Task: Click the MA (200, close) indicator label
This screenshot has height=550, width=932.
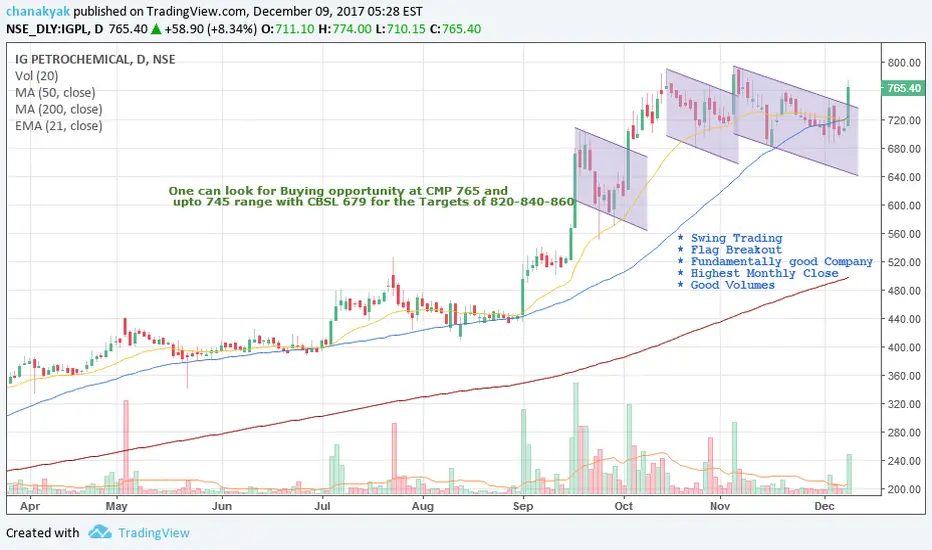Action: [x=59, y=109]
